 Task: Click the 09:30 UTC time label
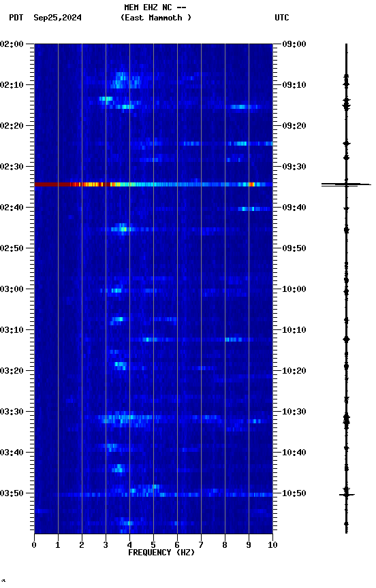coord(294,167)
